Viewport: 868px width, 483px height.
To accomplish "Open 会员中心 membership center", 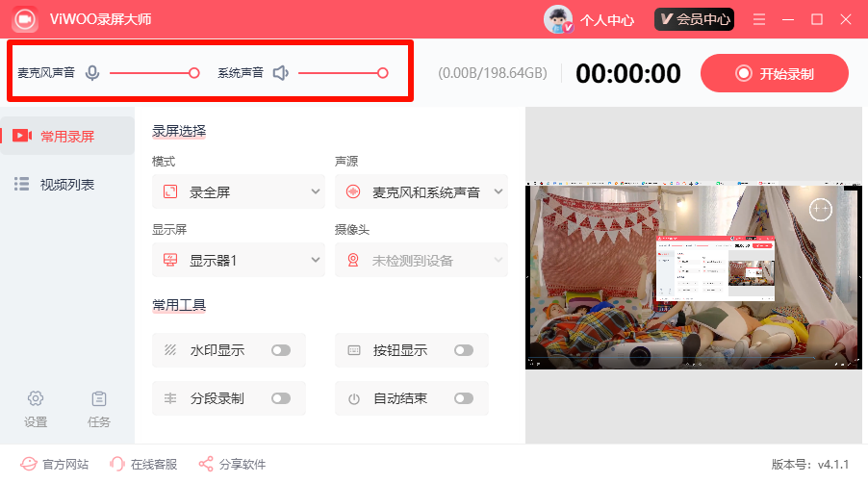I will click(x=694, y=19).
